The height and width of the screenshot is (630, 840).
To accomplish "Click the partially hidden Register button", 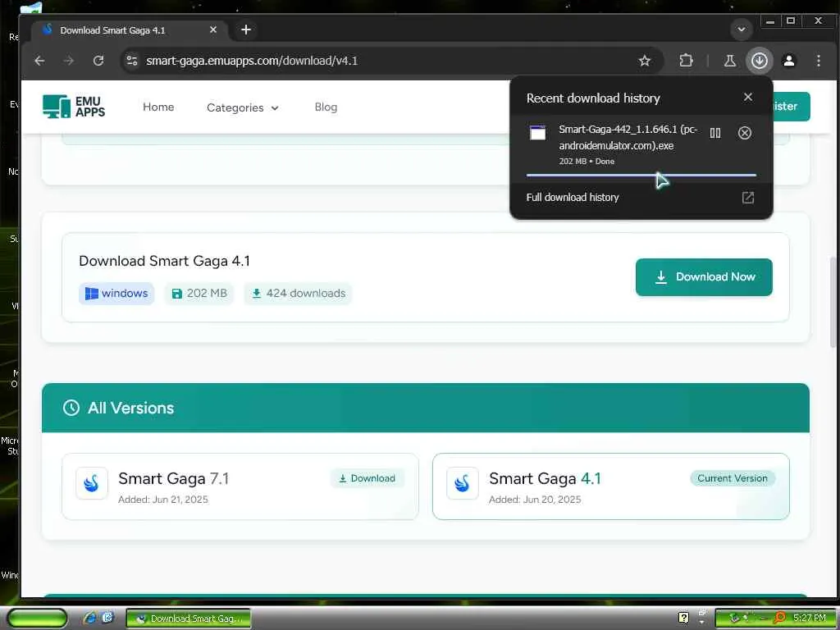I will pyautogui.click(x=792, y=106).
